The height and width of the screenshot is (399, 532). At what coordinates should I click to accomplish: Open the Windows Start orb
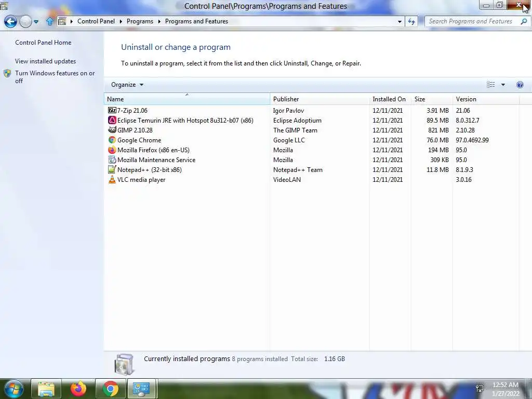(x=14, y=389)
